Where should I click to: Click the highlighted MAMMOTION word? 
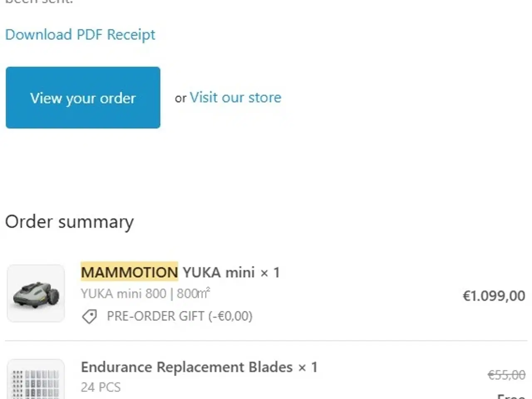click(129, 273)
